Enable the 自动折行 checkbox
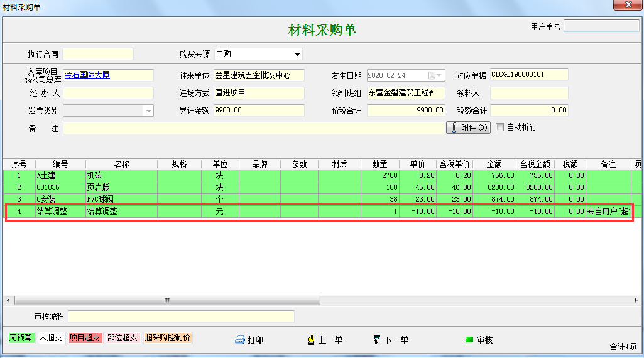This screenshot has width=644, height=358. [x=500, y=127]
